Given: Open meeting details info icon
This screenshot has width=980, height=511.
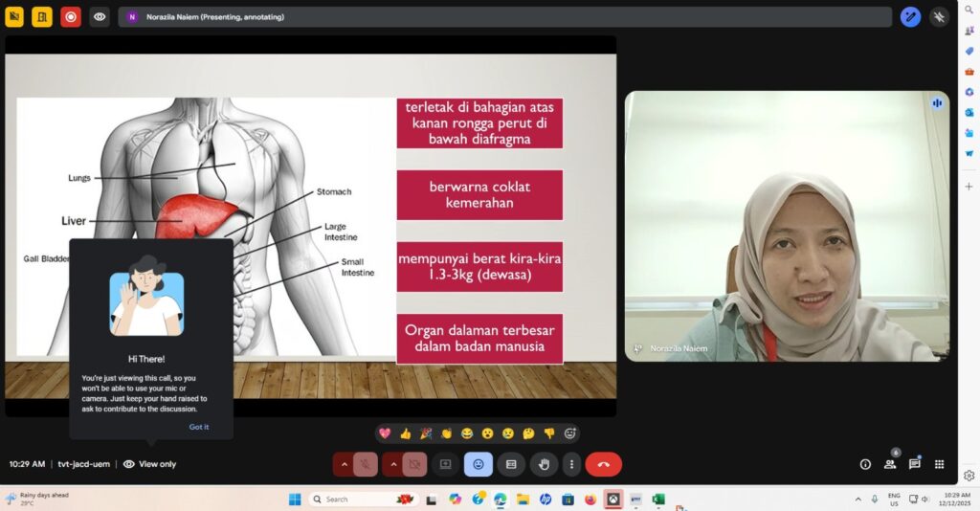Looking at the screenshot, I should point(865,464).
